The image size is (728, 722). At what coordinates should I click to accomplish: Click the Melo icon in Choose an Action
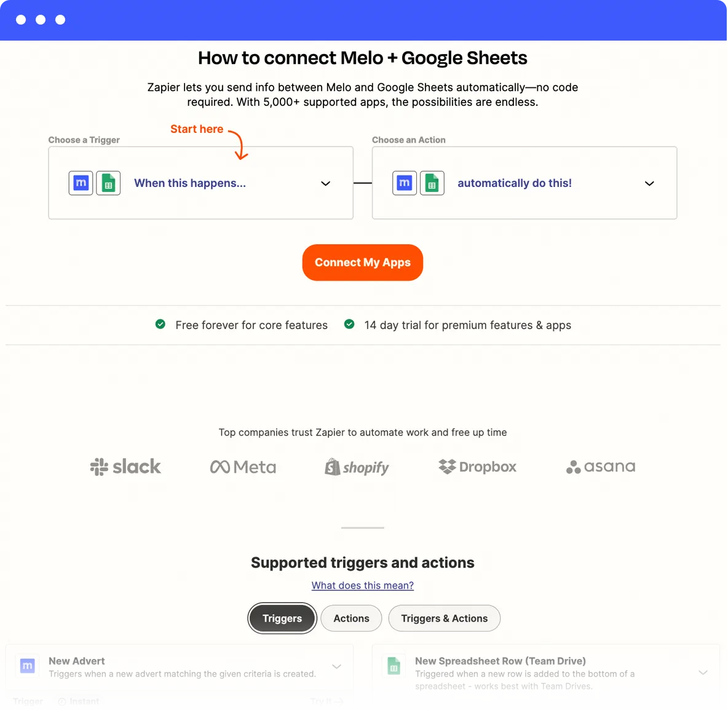pyautogui.click(x=404, y=183)
